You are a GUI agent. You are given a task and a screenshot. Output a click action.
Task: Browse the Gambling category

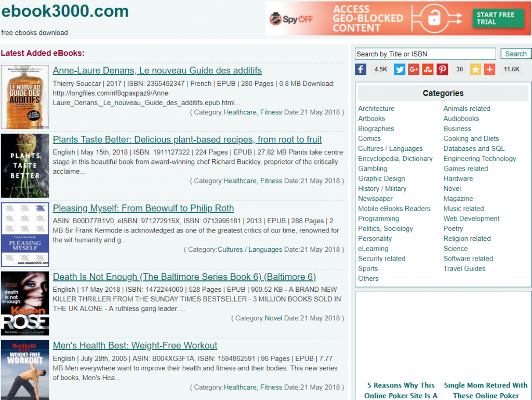coord(373,169)
